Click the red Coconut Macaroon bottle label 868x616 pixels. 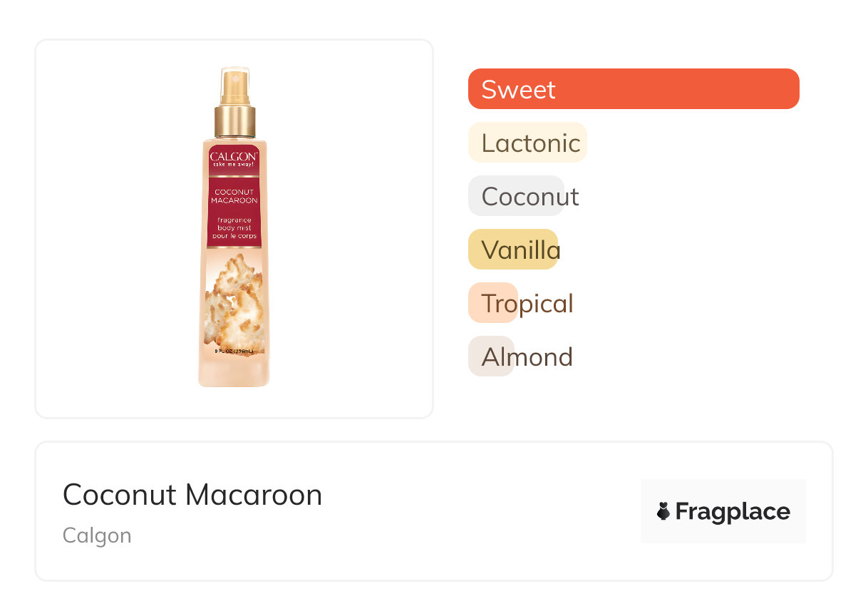[x=234, y=196]
